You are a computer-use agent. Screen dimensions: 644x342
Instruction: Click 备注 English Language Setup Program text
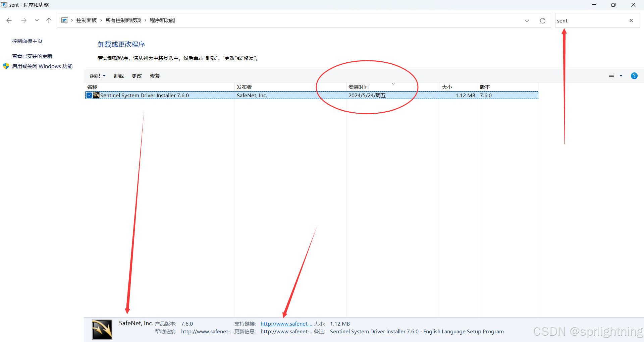pyautogui.click(x=417, y=332)
